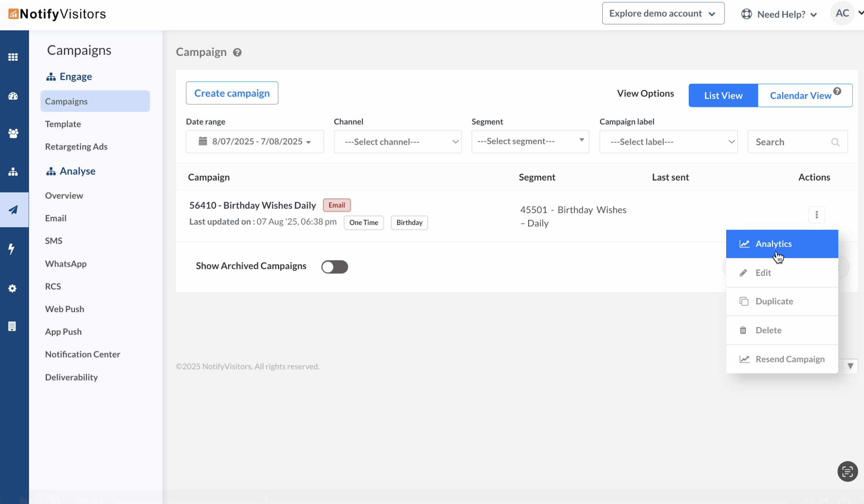Click the help icon beside Campaign heading
Image resolution: width=864 pixels, height=504 pixels.
(x=237, y=52)
